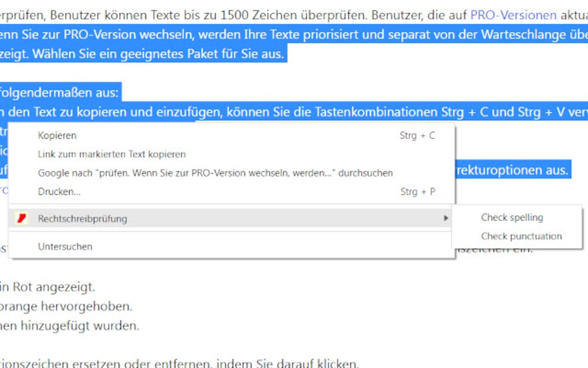Run Check spelling from the submenu

point(512,217)
